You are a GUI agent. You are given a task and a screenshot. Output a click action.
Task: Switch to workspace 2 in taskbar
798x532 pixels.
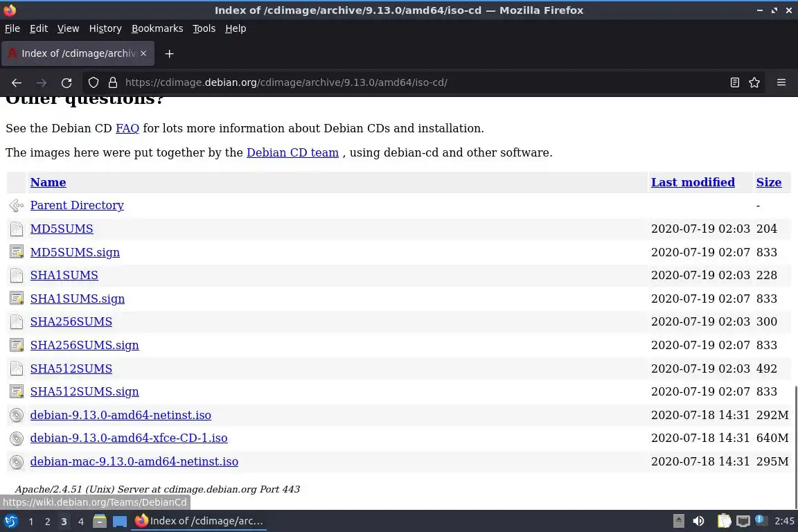pos(47,522)
